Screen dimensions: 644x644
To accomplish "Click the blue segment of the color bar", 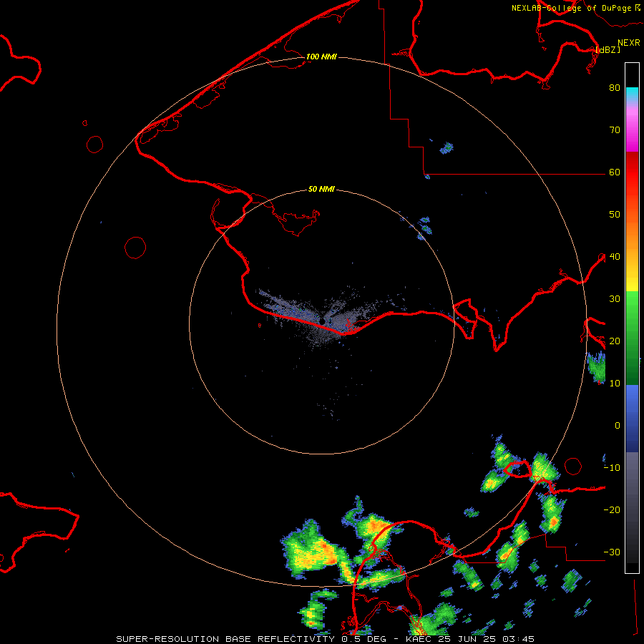I will (632, 418).
